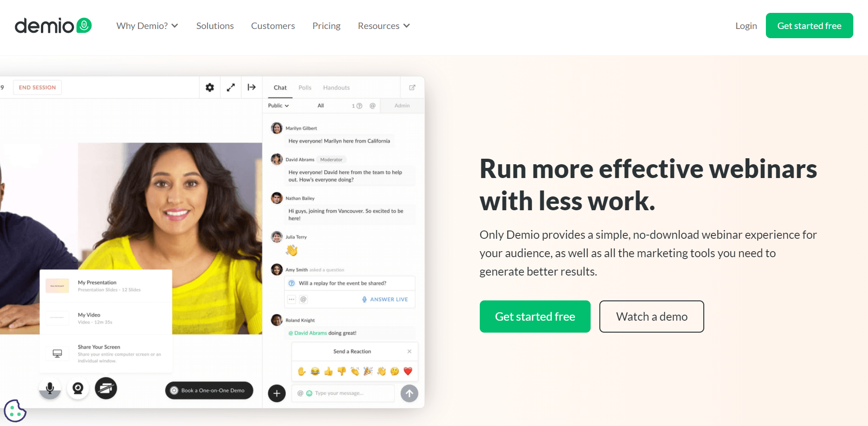Send message with the up arrow button

click(x=409, y=393)
